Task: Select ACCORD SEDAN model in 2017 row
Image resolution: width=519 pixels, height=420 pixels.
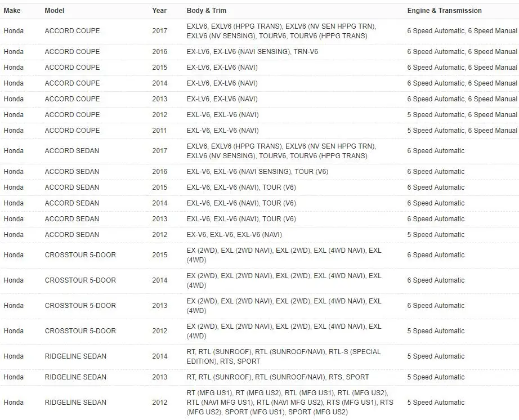Action: [x=72, y=150]
